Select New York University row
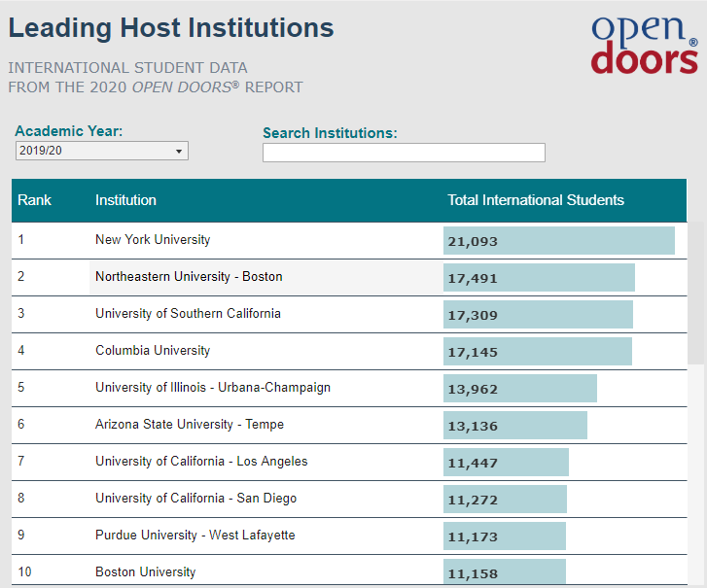Viewport: 707px width, 588px height. (153, 240)
